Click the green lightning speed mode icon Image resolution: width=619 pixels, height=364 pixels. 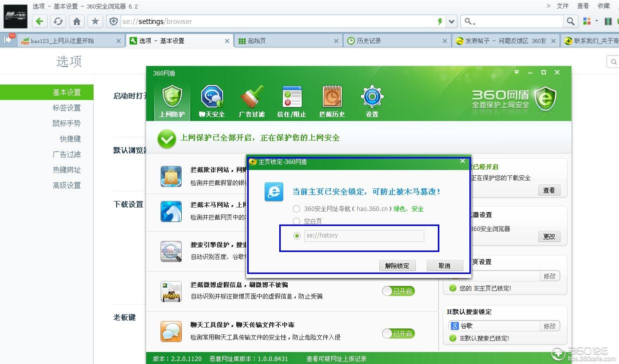(x=440, y=21)
